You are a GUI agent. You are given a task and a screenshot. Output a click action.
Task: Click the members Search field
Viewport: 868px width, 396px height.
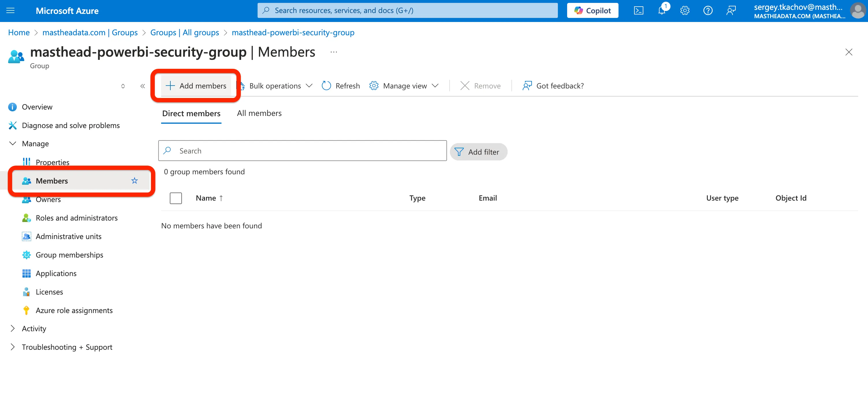click(x=302, y=151)
